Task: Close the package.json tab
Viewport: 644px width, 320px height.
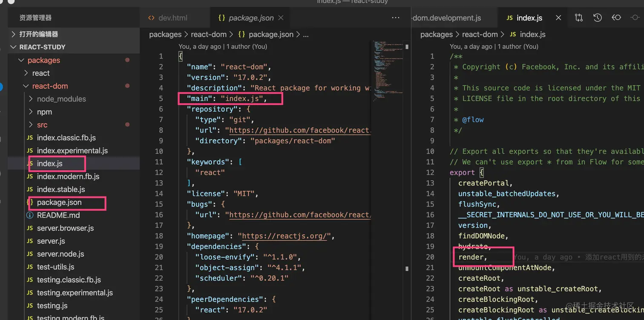Action: [x=281, y=17]
